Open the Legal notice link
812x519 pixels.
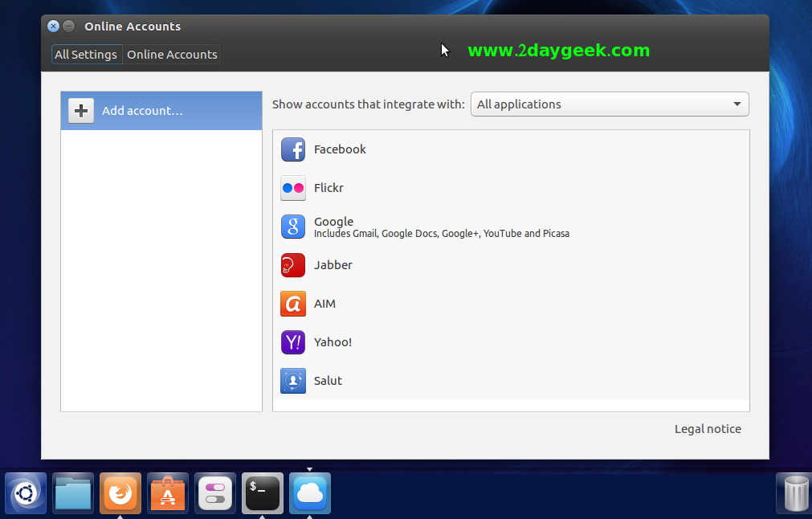(708, 429)
